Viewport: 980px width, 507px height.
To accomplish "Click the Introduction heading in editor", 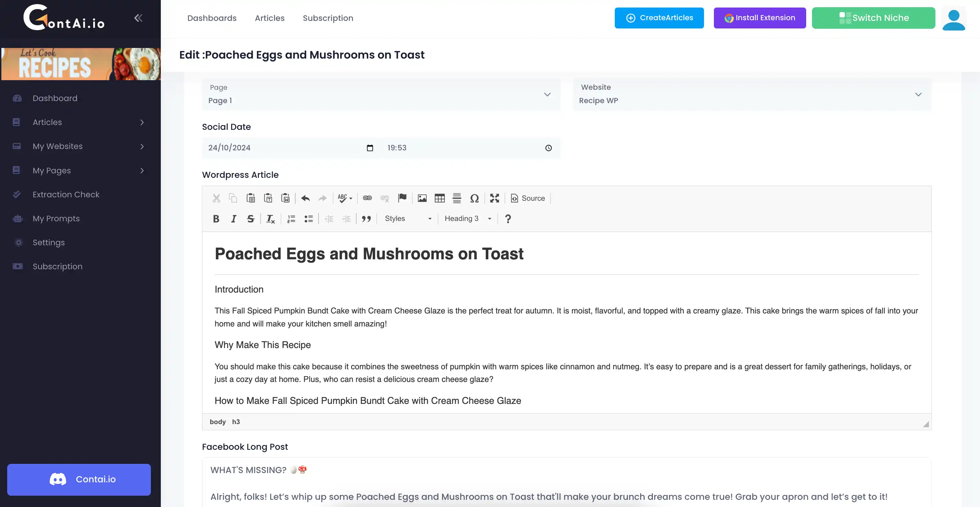I will click(239, 289).
